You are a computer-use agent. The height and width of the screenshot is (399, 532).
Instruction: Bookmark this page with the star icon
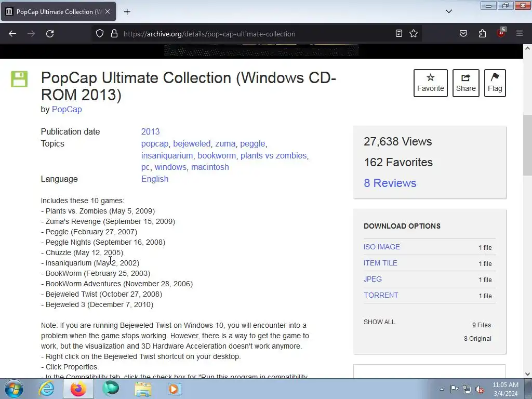pos(414,33)
